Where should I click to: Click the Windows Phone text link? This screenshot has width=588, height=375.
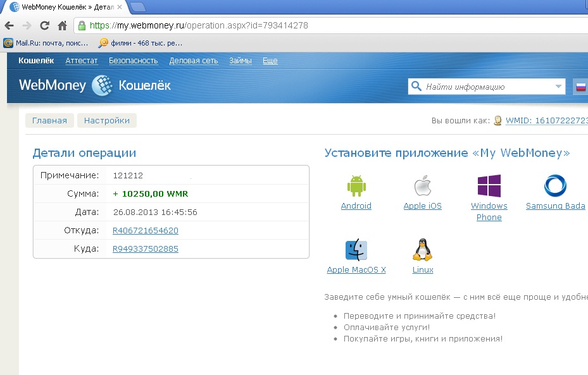click(489, 211)
